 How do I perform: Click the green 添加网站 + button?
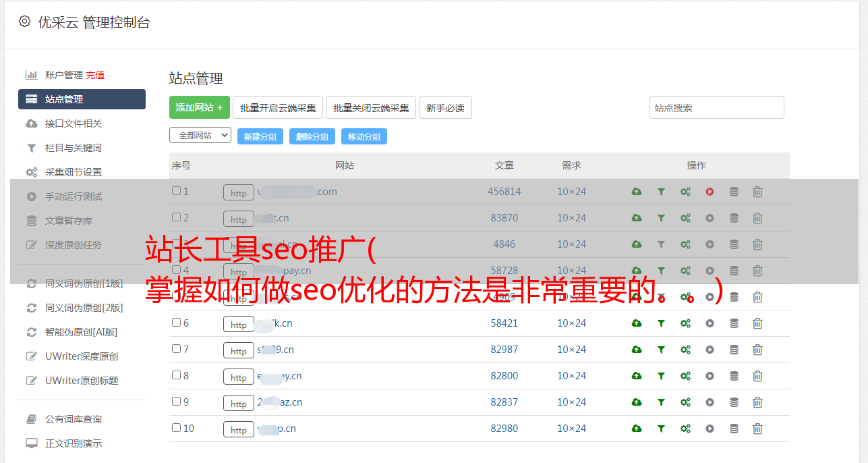(200, 107)
